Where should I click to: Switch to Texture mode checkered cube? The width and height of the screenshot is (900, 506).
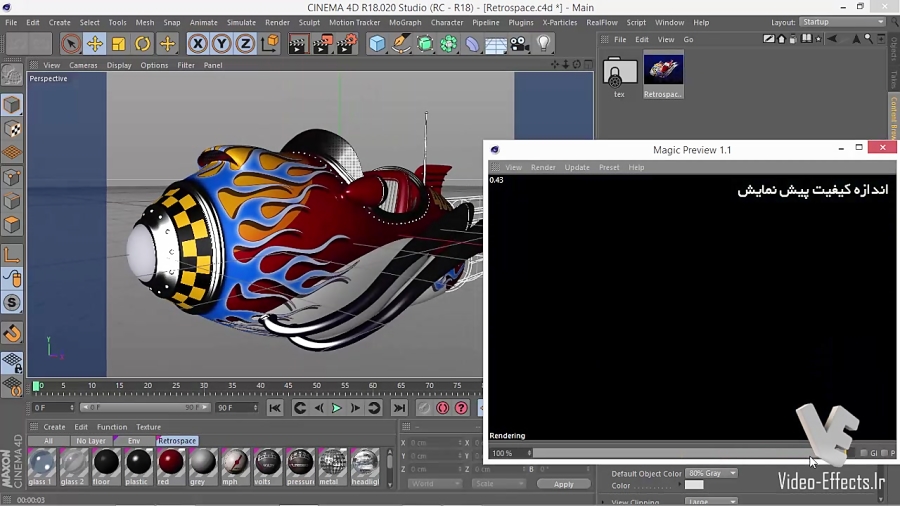tap(11, 129)
